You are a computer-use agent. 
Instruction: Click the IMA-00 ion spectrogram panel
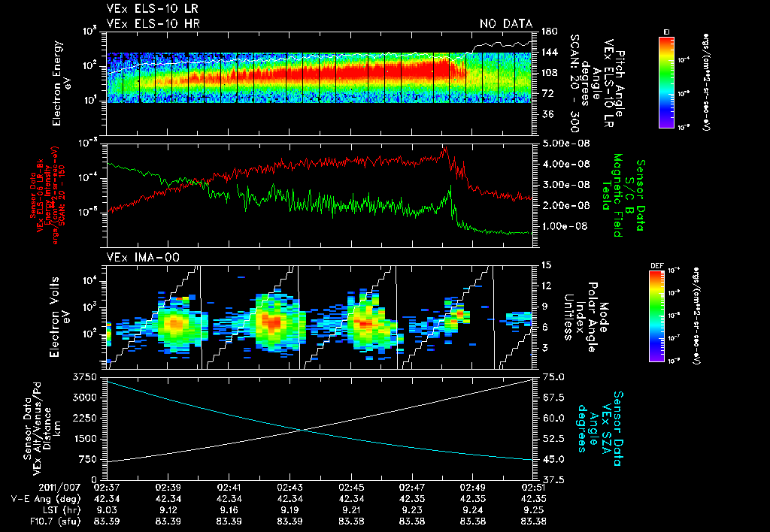click(x=320, y=317)
